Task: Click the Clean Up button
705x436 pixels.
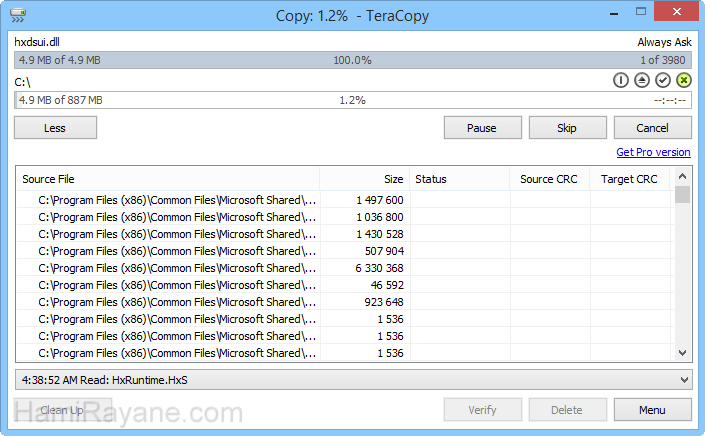Action: coord(62,410)
